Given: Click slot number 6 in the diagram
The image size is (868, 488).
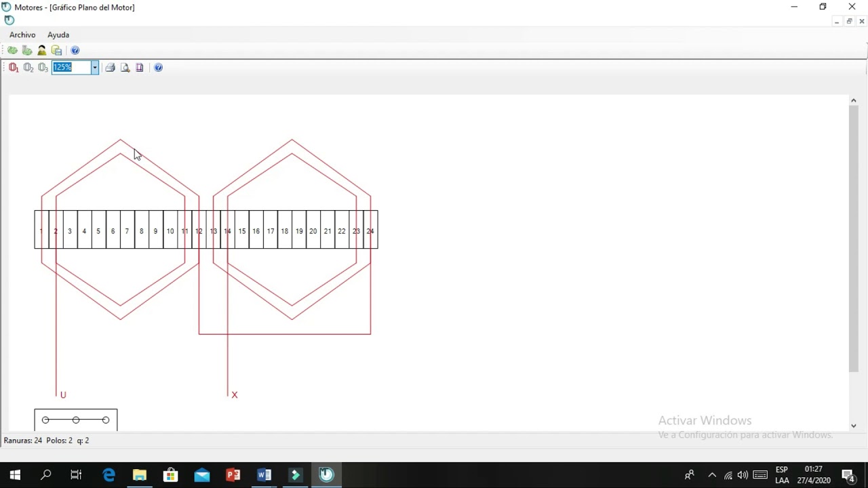Looking at the screenshot, I should pyautogui.click(x=113, y=231).
